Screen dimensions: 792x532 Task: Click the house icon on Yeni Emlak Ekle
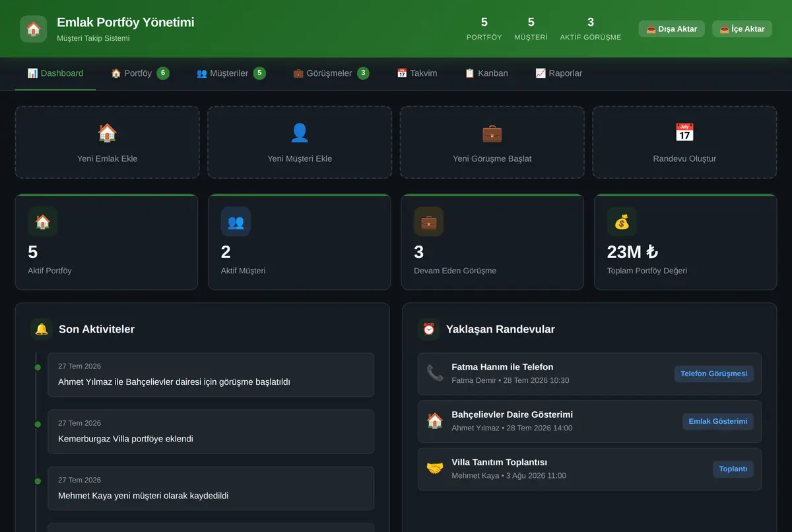coord(107,133)
